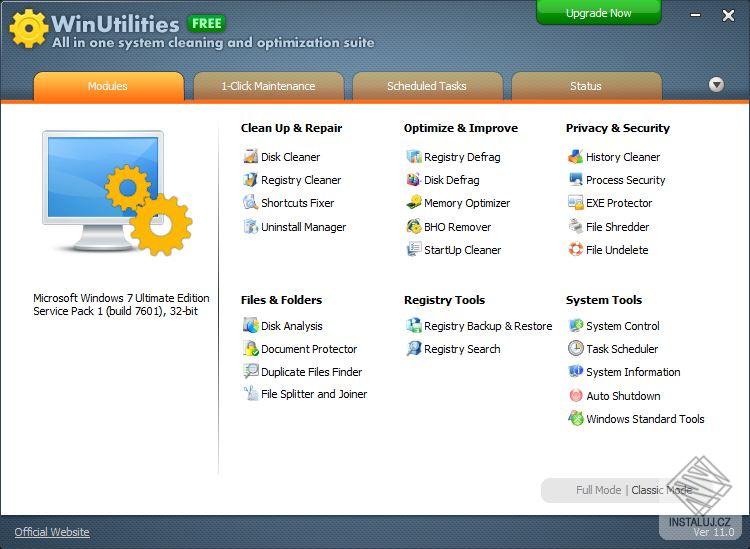Open File Undelete via its label

(x=617, y=250)
